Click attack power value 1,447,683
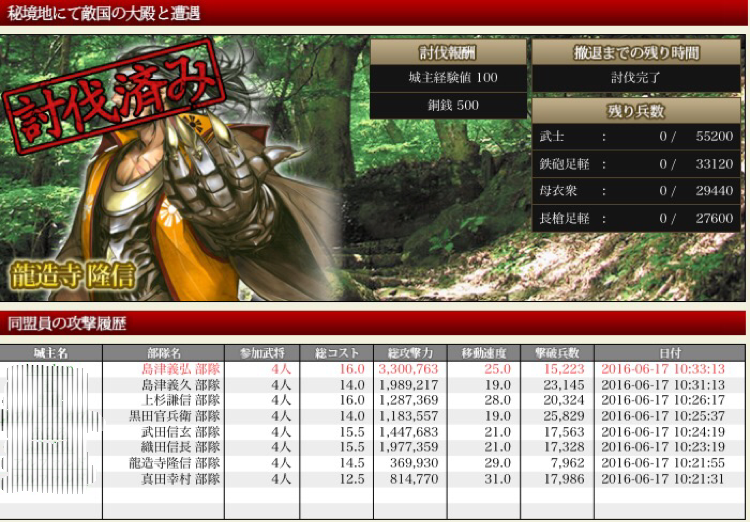750x522 pixels. coord(408,432)
